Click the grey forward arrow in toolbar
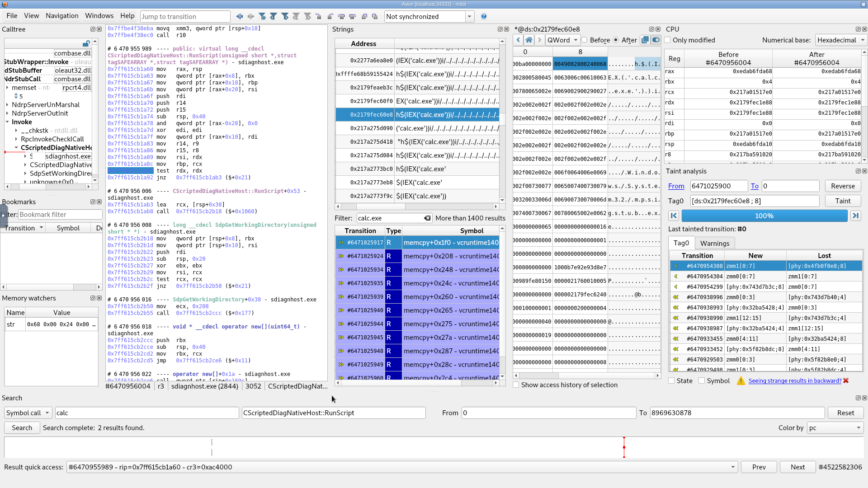 pyautogui.click(x=251, y=16)
